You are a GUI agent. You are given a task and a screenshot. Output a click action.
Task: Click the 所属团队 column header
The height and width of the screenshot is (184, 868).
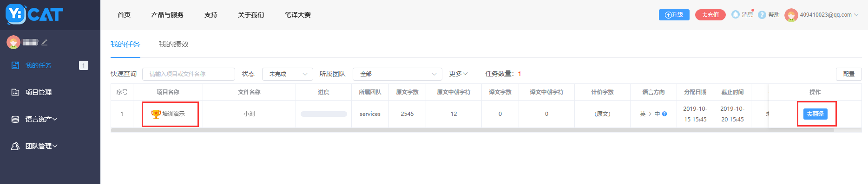click(370, 92)
